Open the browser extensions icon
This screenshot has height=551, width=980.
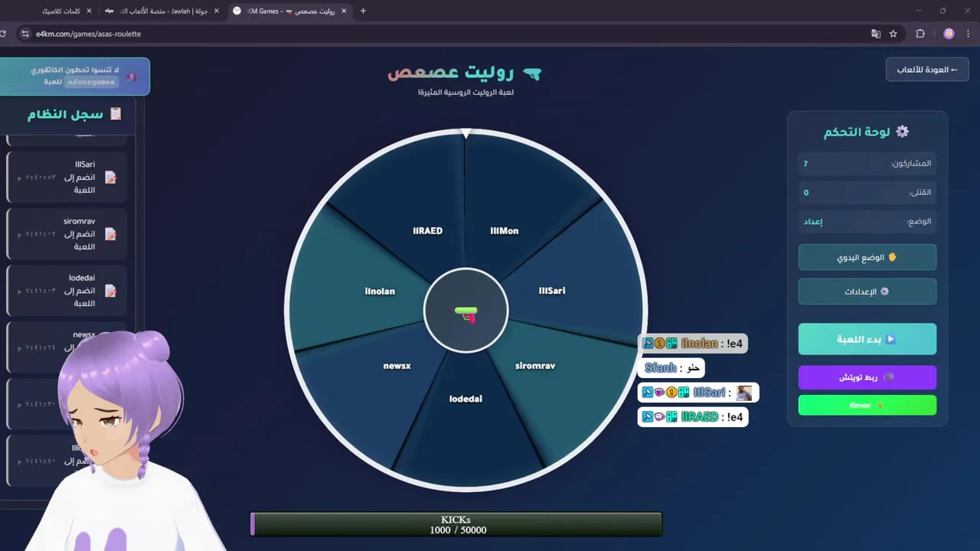pyautogui.click(x=920, y=34)
